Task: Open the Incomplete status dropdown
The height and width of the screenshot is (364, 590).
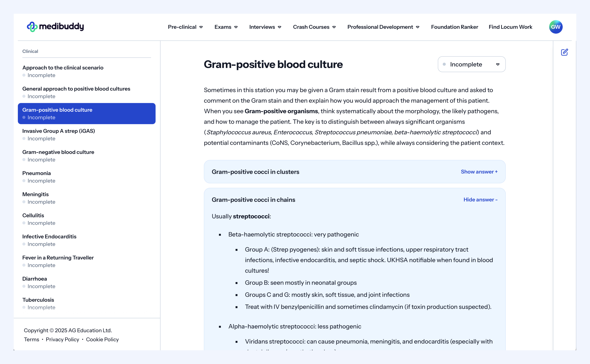Action: [x=472, y=64]
